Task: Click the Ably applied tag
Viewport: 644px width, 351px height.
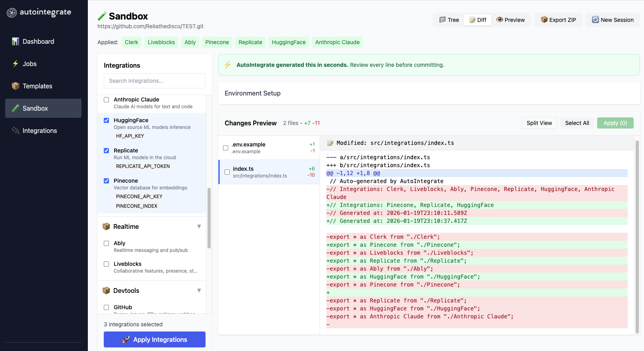Action: click(190, 42)
